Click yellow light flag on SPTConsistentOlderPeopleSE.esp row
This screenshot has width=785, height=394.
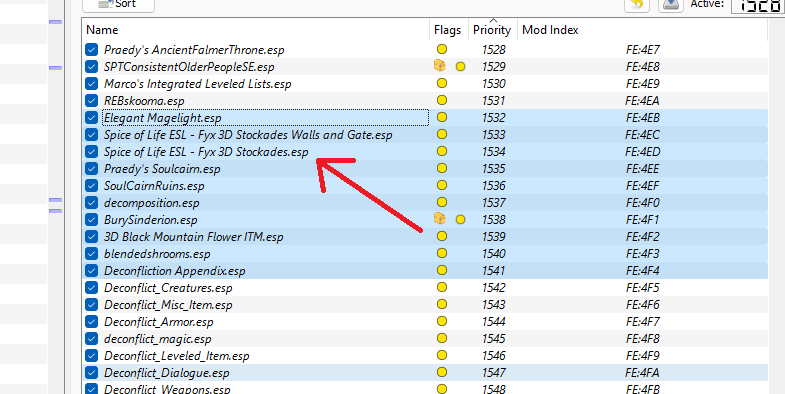pyautogui.click(x=460, y=66)
